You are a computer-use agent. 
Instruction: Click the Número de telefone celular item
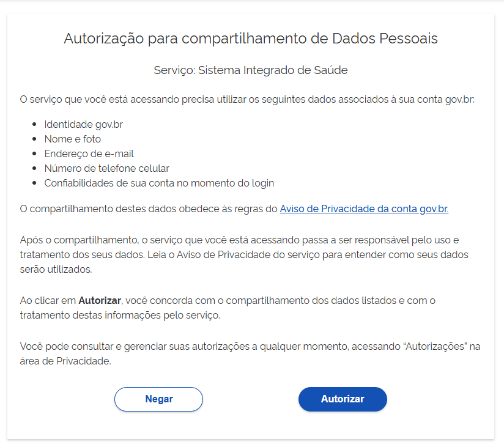click(x=106, y=169)
